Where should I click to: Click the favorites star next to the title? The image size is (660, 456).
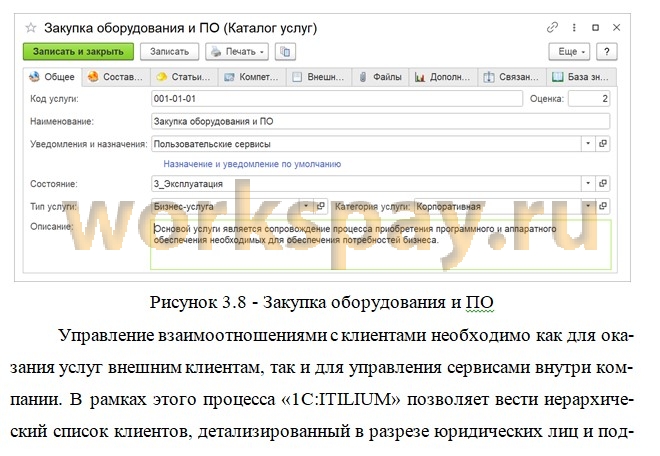[31, 27]
